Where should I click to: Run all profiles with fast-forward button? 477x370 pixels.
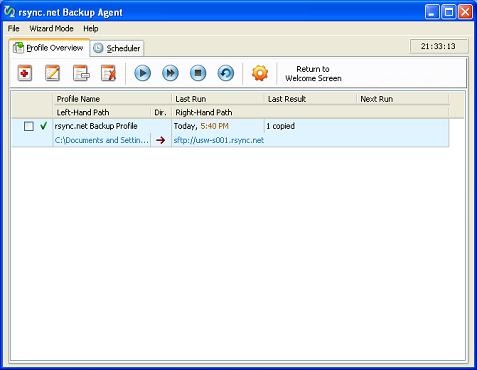[x=170, y=73]
